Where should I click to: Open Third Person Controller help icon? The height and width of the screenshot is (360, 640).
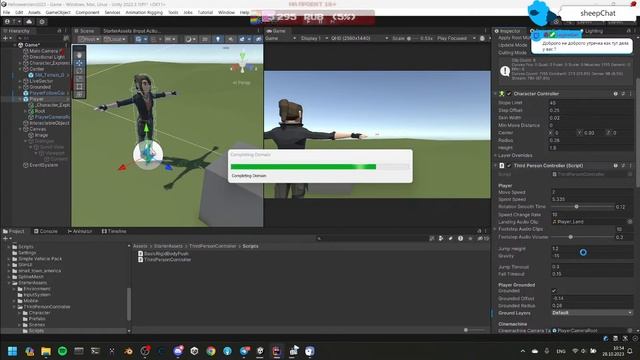pyautogui.click(x=615, y=166)
